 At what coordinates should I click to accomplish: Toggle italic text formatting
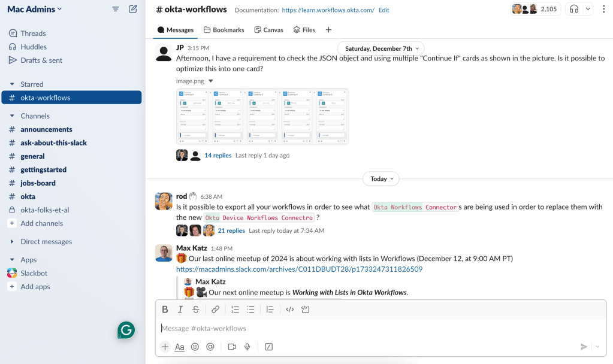[180, 310]
